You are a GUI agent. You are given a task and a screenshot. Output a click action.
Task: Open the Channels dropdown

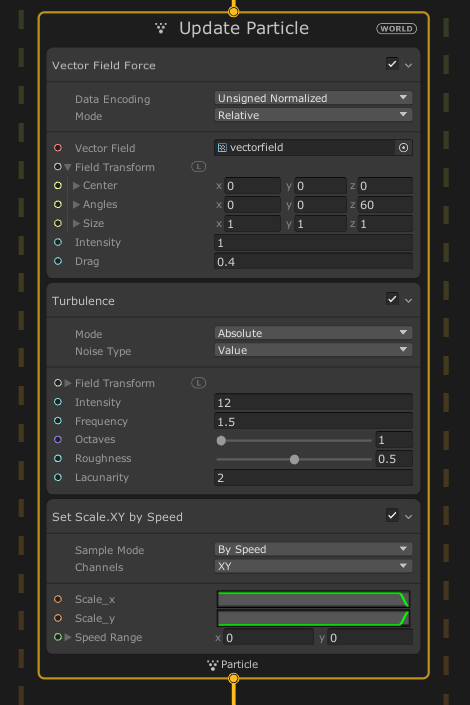click(313, 566)
